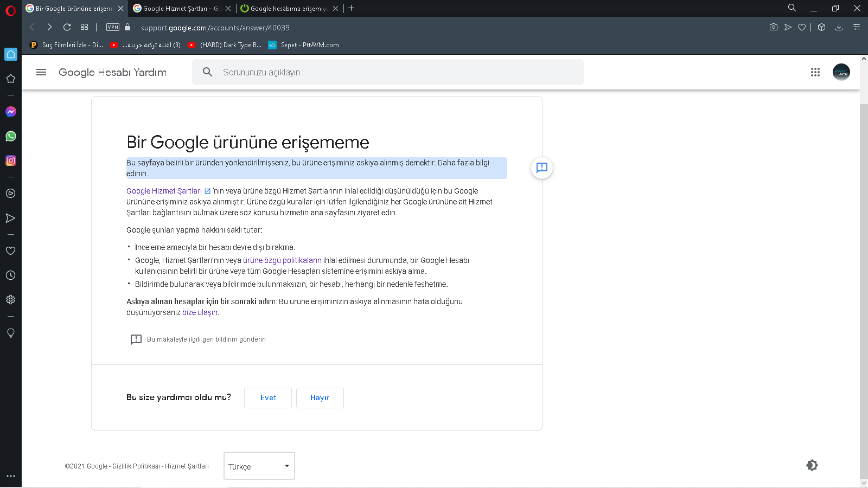The width and height of the screenshot is (868, 488).
Task: Toggle dark mode icon in footer
Action: pyautogui.click(x=812, y=465)
